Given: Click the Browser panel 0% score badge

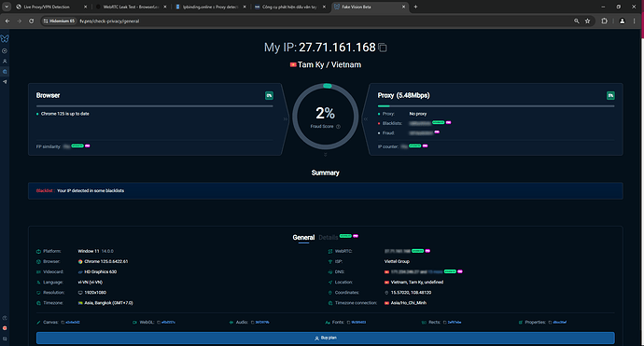Looking at the screenshot, I should (x=269, y=96).
